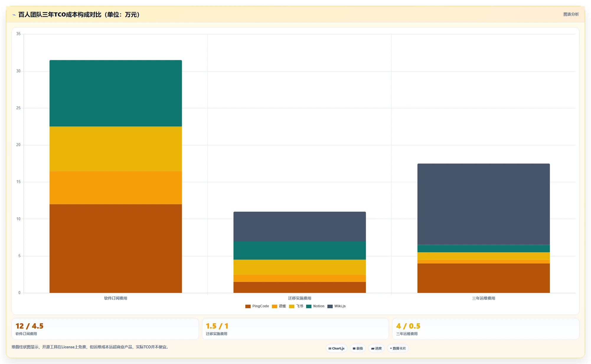Viewport: 591px width, 364px height.
Task: Select the 数据卡片 tag chip
Action: click(398, 348)
